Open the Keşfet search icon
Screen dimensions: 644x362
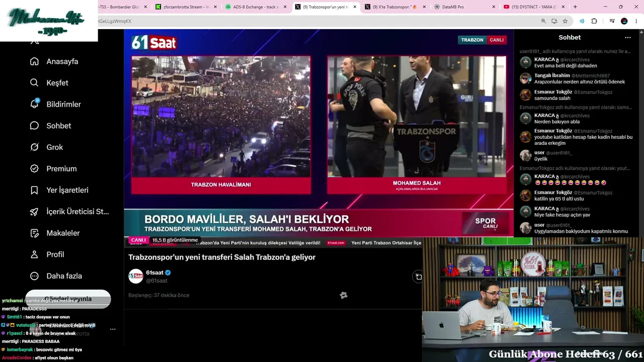click(34, 83)
